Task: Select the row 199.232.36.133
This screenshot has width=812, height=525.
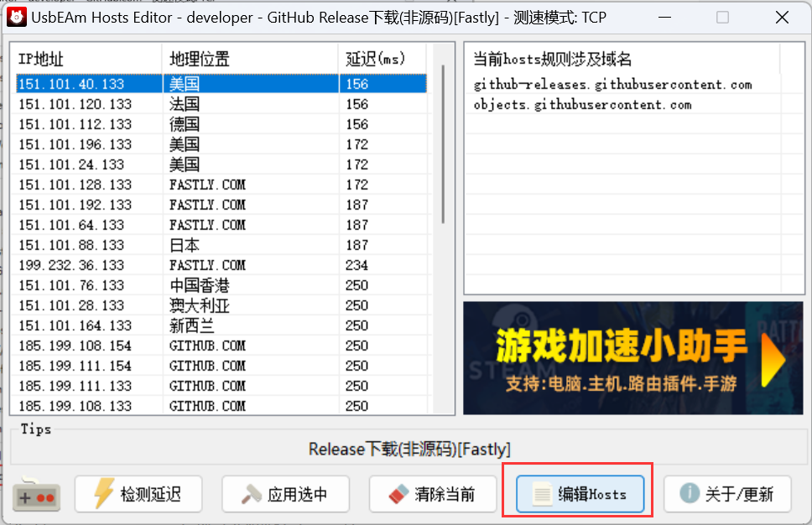Action: point(221,265)
